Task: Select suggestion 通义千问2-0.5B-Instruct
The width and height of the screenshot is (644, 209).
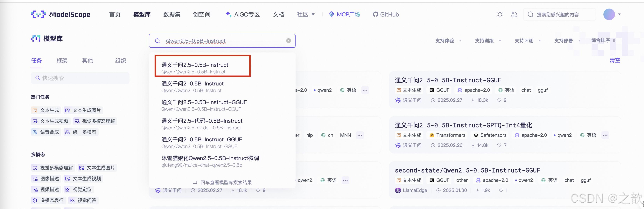Action: (192, 87)
